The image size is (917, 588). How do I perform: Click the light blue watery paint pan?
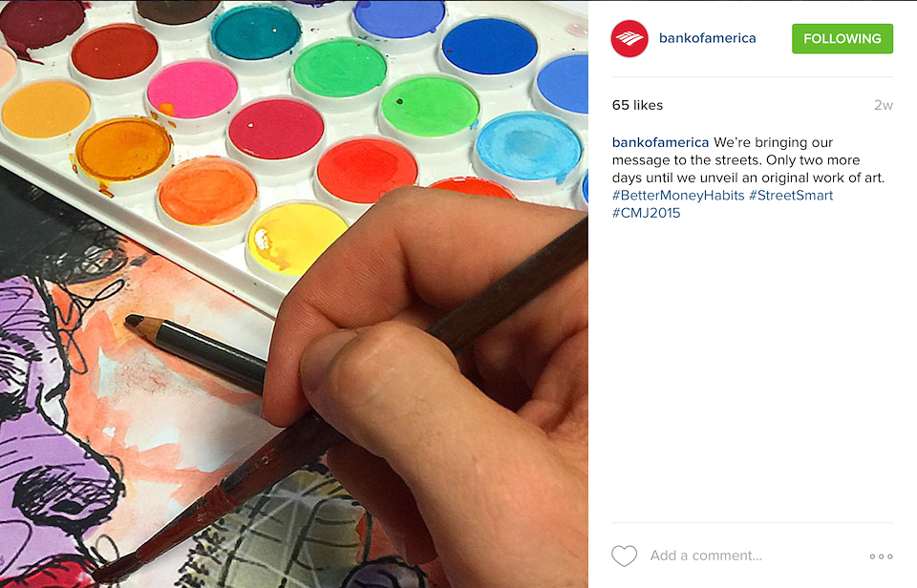pos(528,146)
